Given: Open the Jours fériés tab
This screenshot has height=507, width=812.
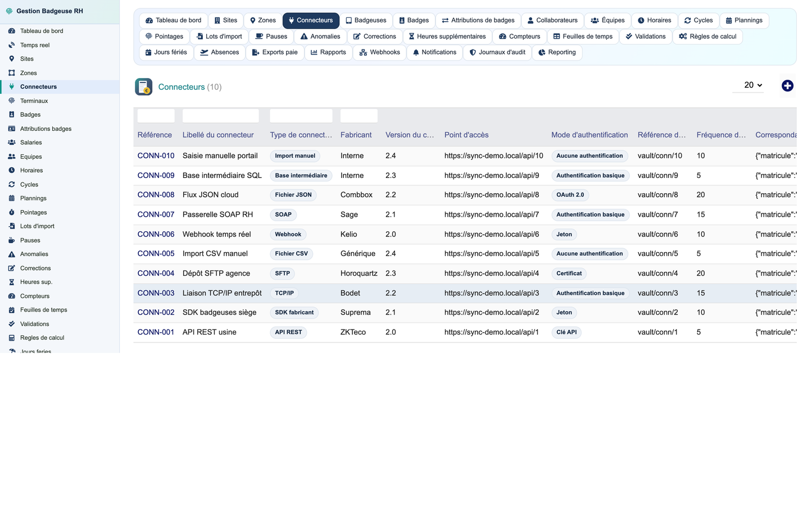Looking at the screenshot, I should click(x=166, y=52).
